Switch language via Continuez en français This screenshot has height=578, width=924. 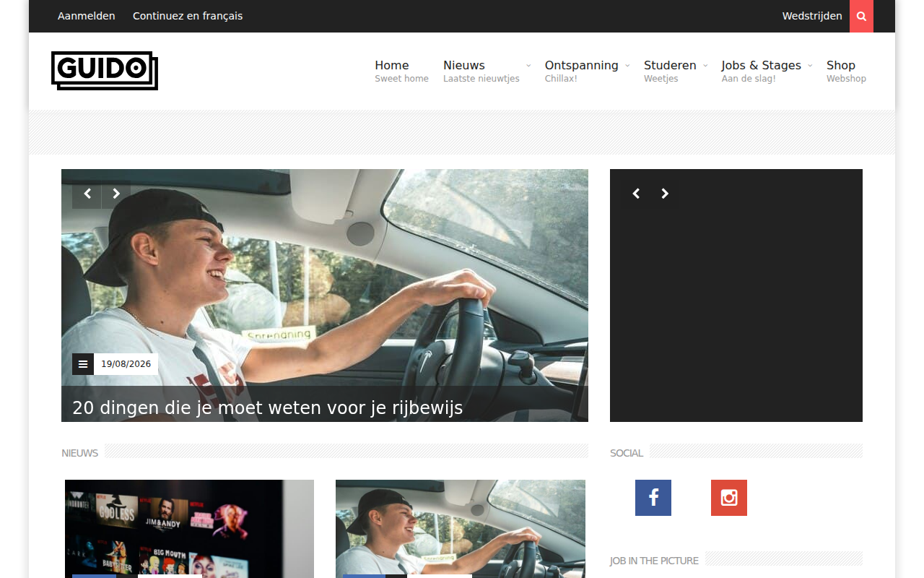click(188, 16)
